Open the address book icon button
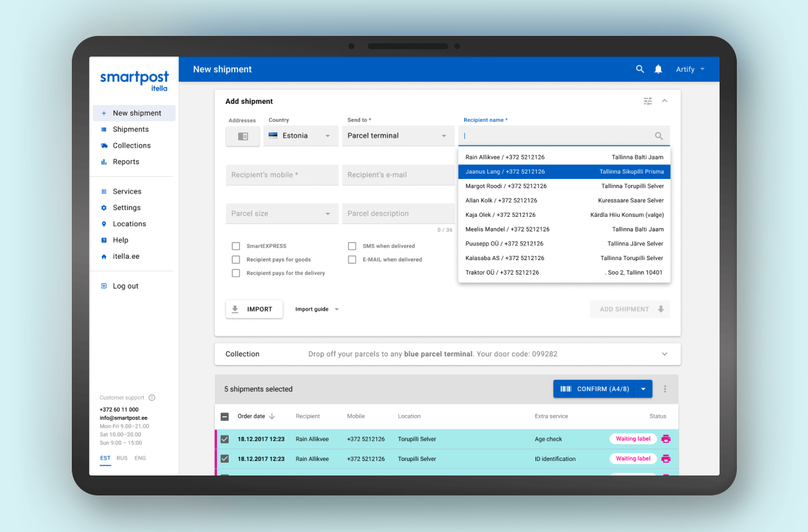Image resolution: width=808 pixels, height=532 pixels. (x=243, y=136)
